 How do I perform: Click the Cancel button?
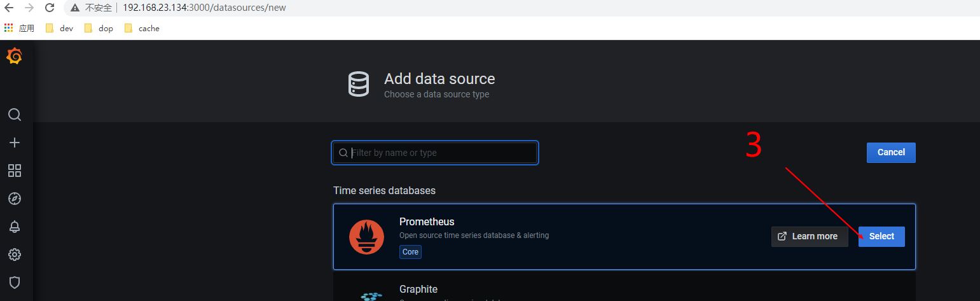890,153
